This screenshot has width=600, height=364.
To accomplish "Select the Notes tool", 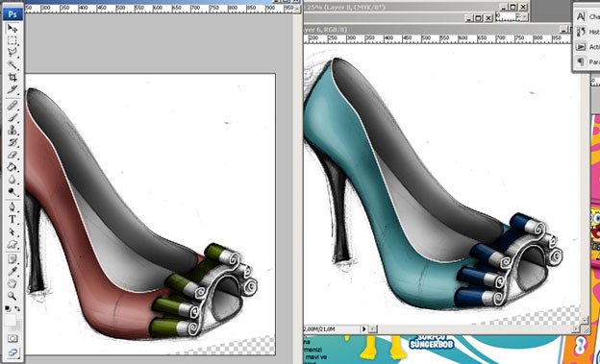I will (12, 259).
